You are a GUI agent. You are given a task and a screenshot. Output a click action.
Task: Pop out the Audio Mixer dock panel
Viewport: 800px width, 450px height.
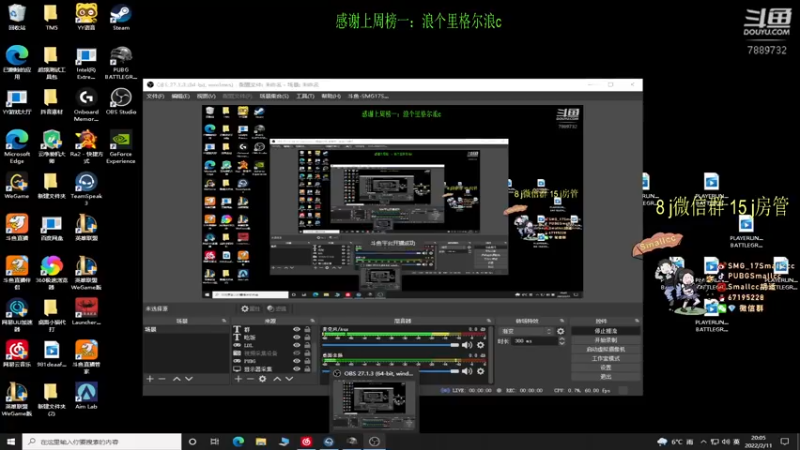[x=489, y=321]
